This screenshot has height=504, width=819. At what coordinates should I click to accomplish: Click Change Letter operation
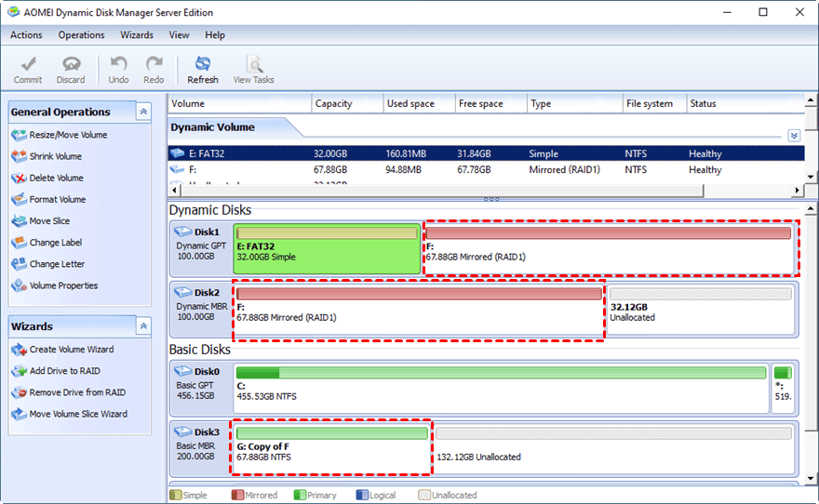click(x=57, y=264)
